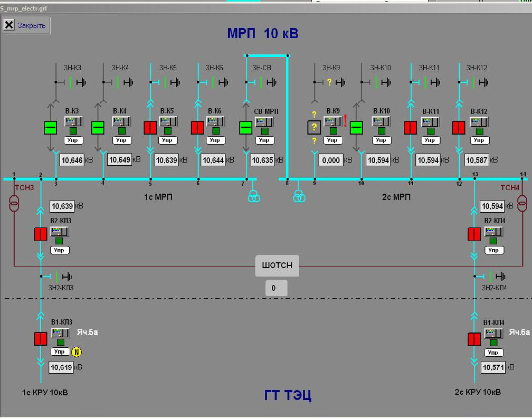Screen dimensions: 532x418
Task: Open the B-K12 relay terminal icon
Action: 479,121
